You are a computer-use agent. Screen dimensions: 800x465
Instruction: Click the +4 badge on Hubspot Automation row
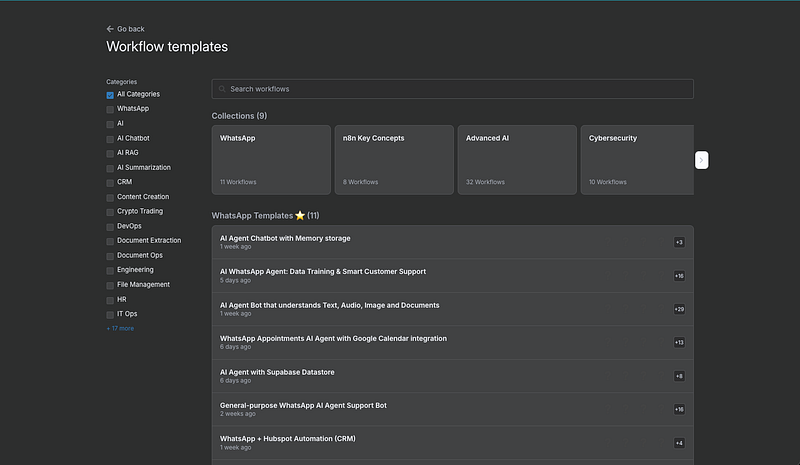(x=679, y=443)
